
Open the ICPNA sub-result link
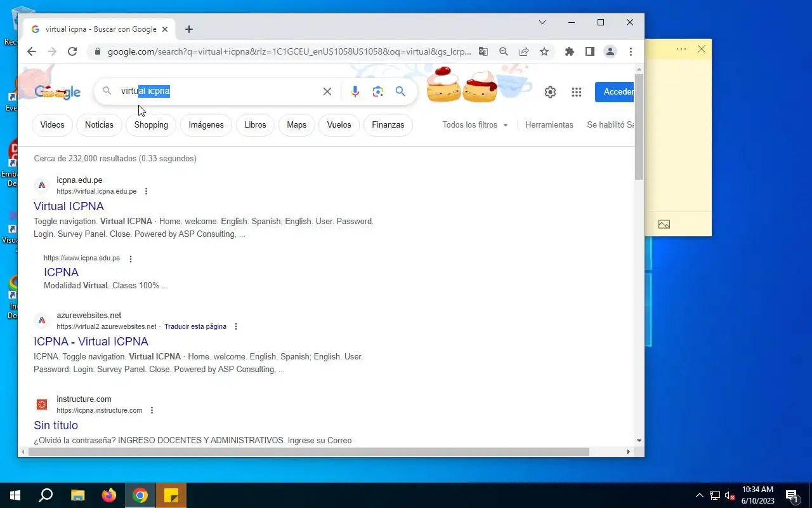(x=61, y=272)
